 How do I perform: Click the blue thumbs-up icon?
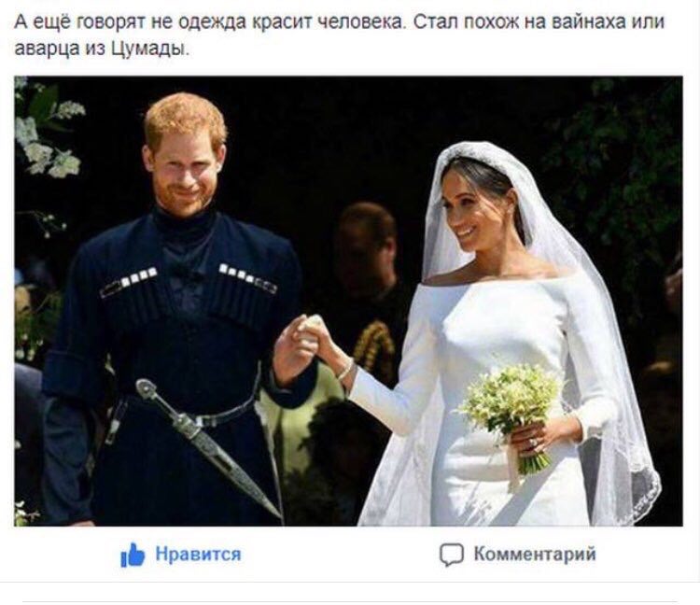(x=133, y=555)
